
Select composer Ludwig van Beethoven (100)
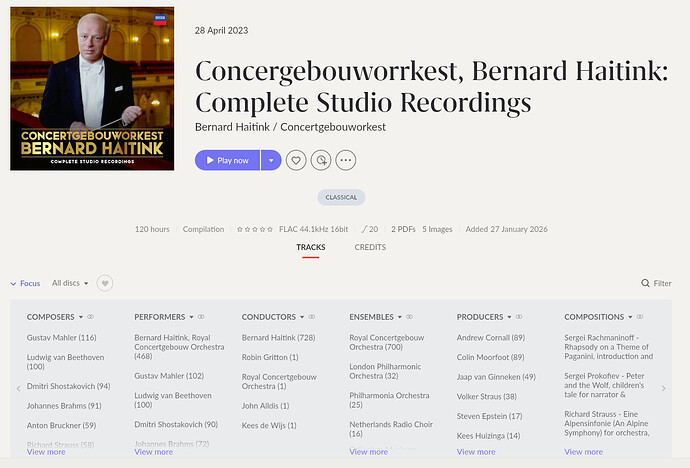(66, 362)
